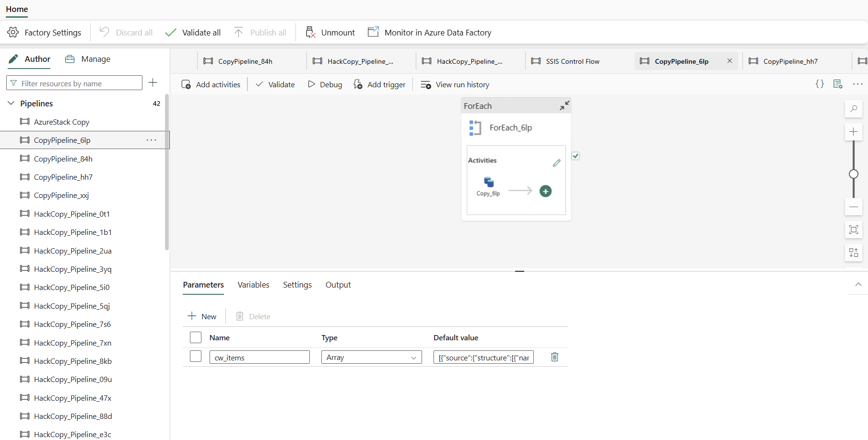This screenshot has width=868, height=440.
Task: Open HackCopy_Pipeline_e3c pipeline
Action: [x=72, y=434]
